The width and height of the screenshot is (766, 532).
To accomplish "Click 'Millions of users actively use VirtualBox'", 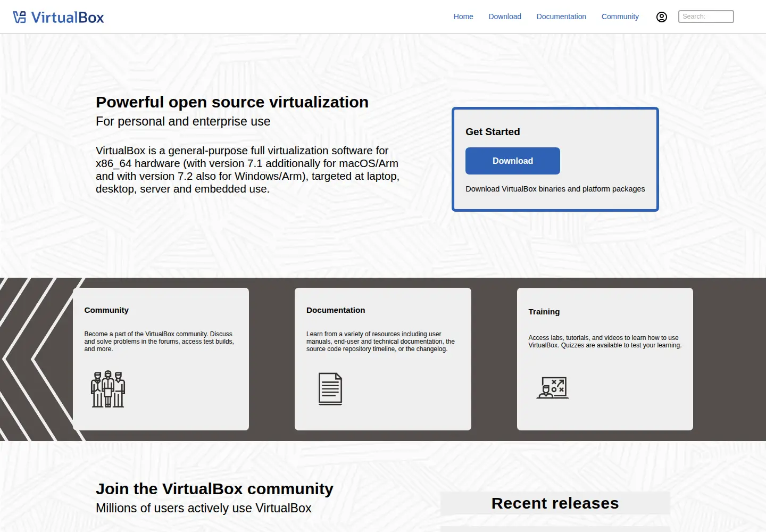I will pos(204,508).
